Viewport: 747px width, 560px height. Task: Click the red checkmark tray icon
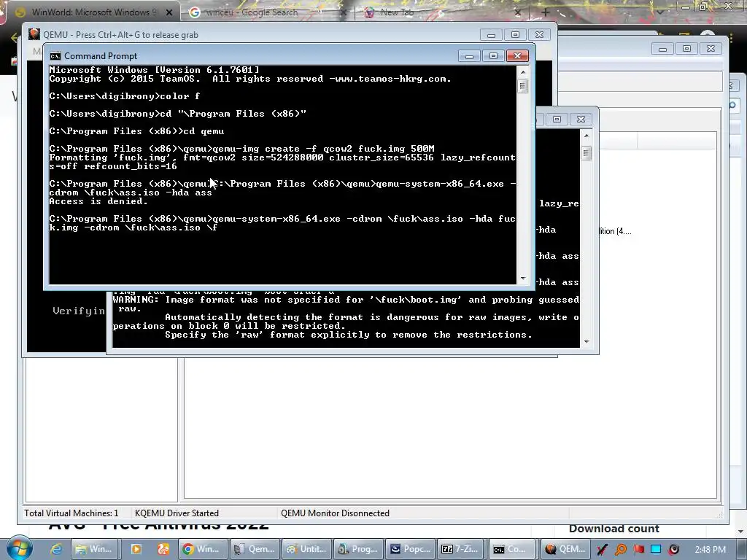[602, 550]
